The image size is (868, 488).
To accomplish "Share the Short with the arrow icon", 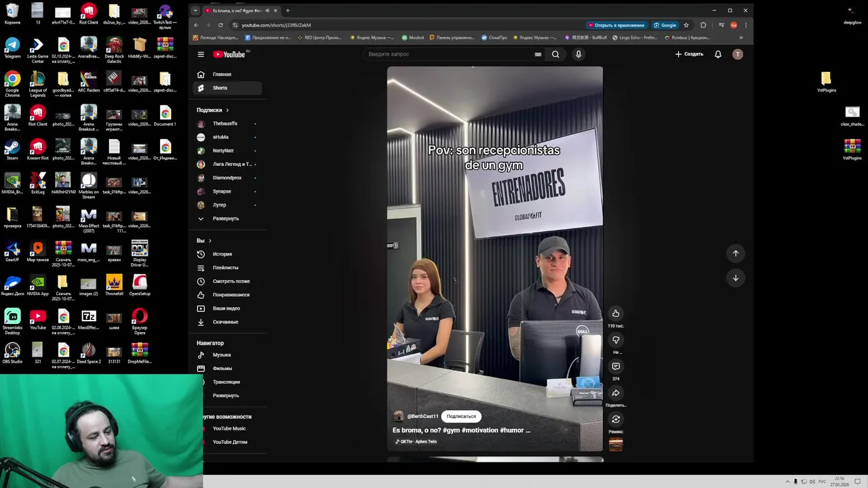I will 616,392.
